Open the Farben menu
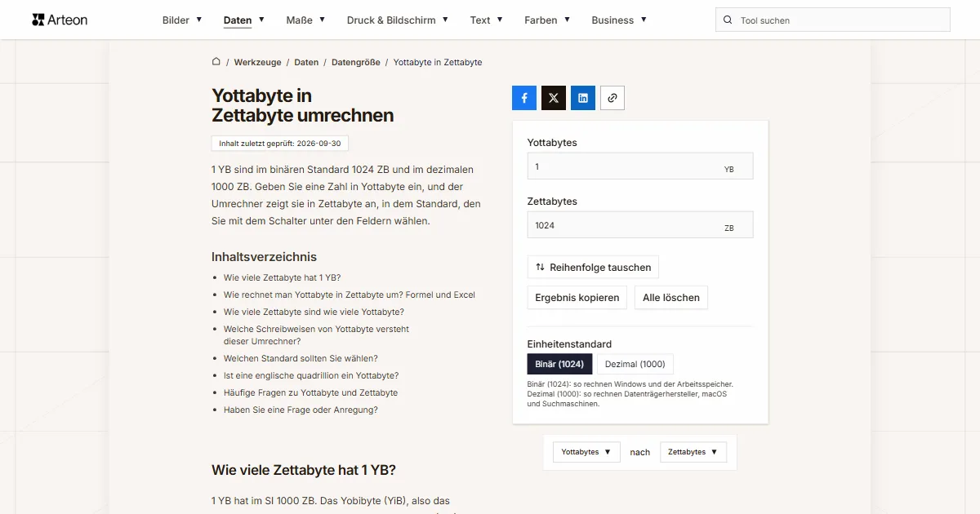 547,20
